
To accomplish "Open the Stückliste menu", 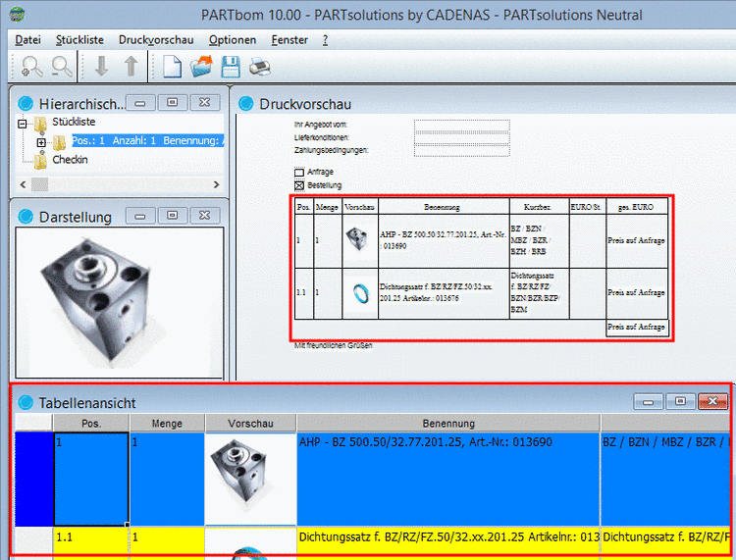I will tap(79, 40).
